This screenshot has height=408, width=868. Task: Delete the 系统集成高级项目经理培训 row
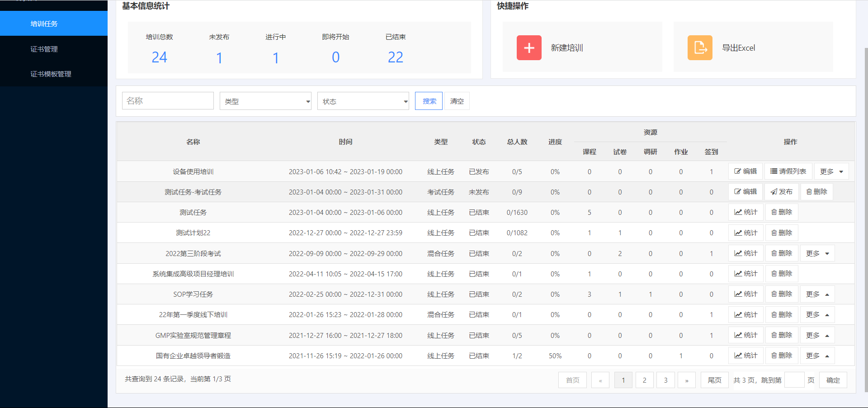[x=782, y=274]
